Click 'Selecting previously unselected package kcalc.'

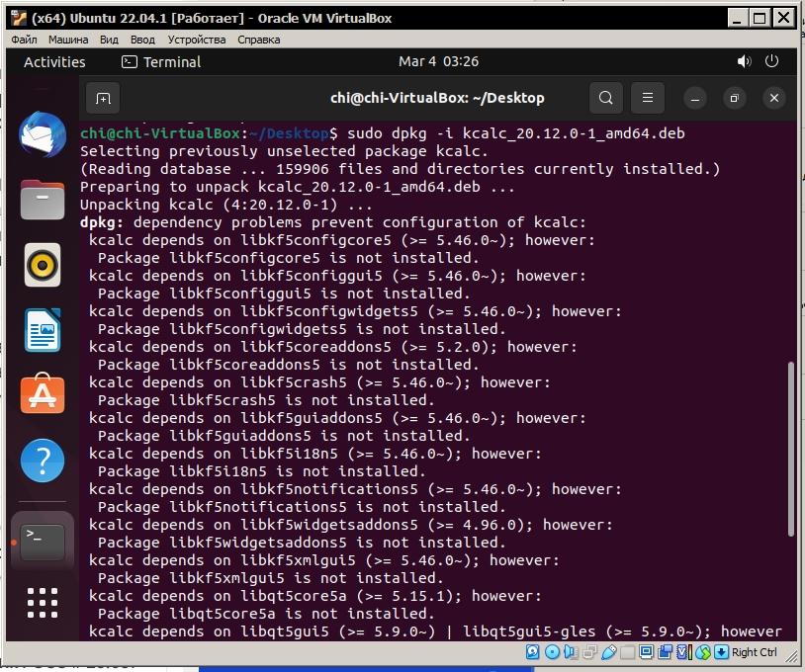pos(284,151)
